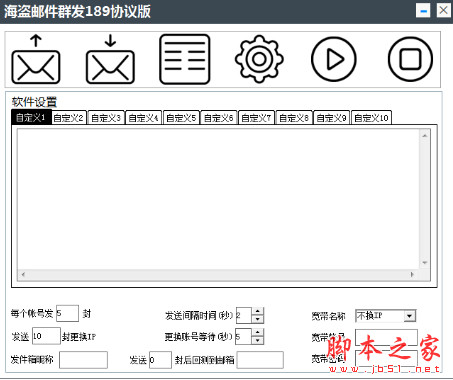
Task: Focus the 发件箱昵称 input field
Action: [83, 360]
